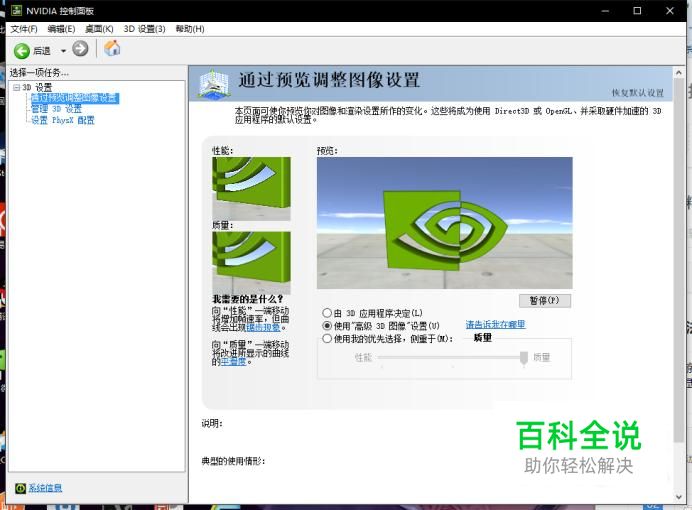Click the Forward arrow icon
This screenshot has width=692, height=510.
coord(80,49)
